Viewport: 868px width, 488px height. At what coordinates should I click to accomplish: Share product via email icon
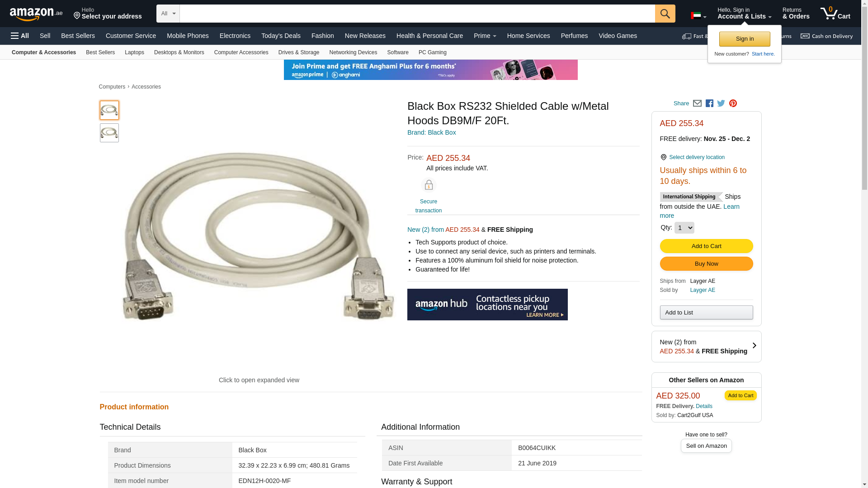(x=697, y=103)
